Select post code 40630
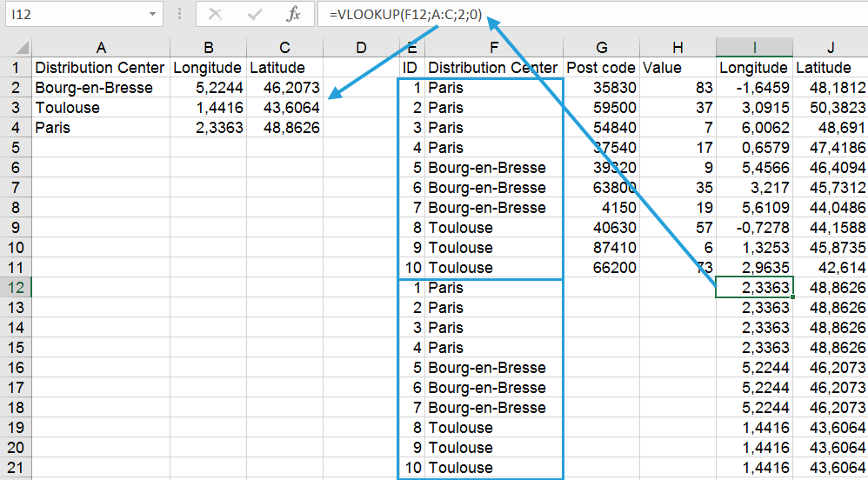The width and height of the screenshot is (868, 480). click(601, 228)
